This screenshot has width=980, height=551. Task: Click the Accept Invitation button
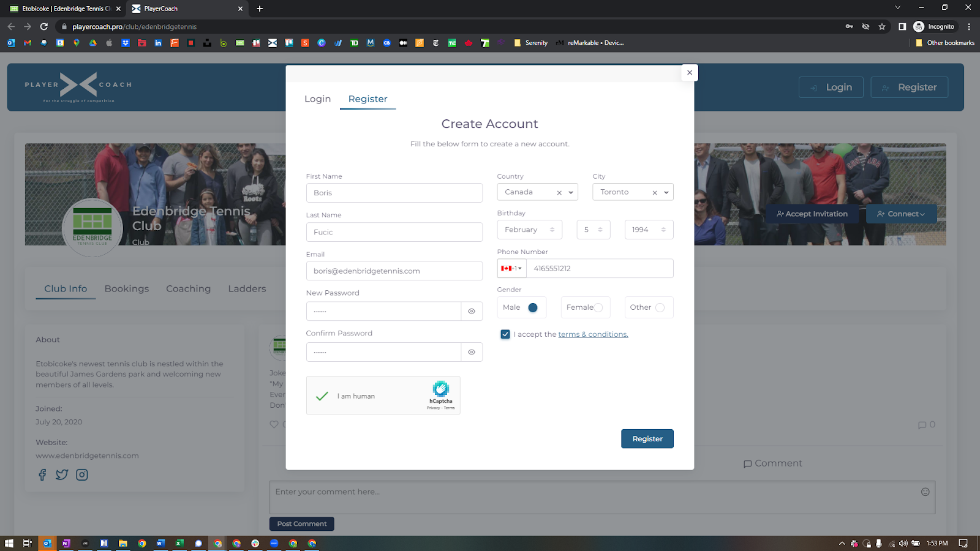(x=812, y=214)
